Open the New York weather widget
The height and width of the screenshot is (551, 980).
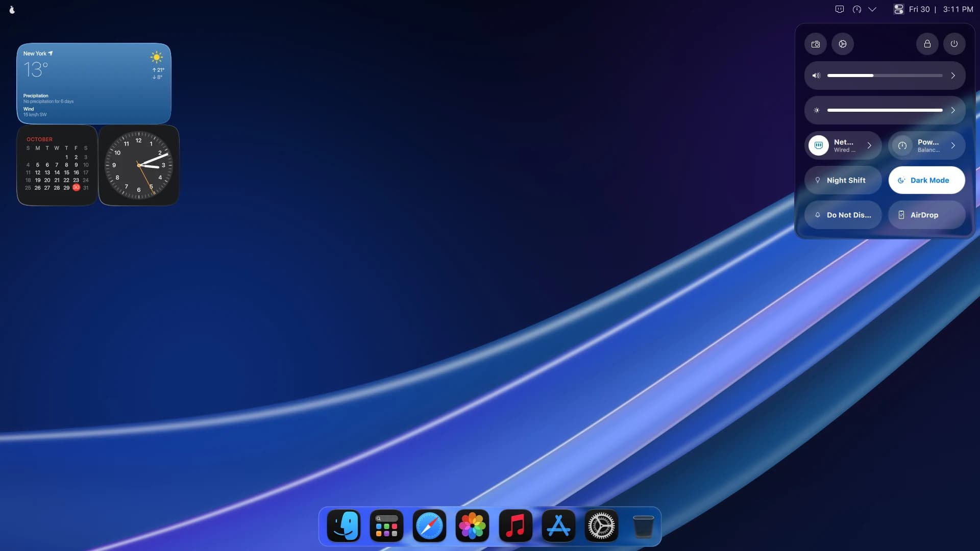pyautogui.click(x=94, y=84)
